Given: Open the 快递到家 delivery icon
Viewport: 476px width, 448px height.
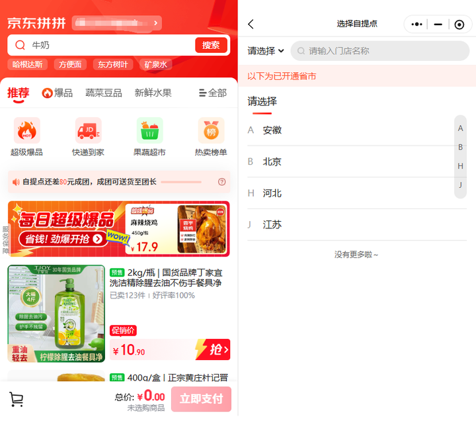Looking at the screenshot, I should 88,131.
